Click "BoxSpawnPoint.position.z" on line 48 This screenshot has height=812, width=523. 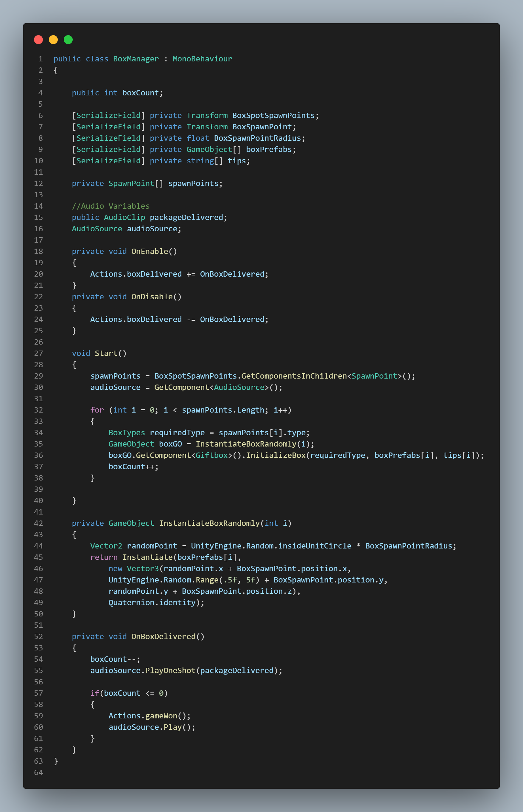[237, 591]
